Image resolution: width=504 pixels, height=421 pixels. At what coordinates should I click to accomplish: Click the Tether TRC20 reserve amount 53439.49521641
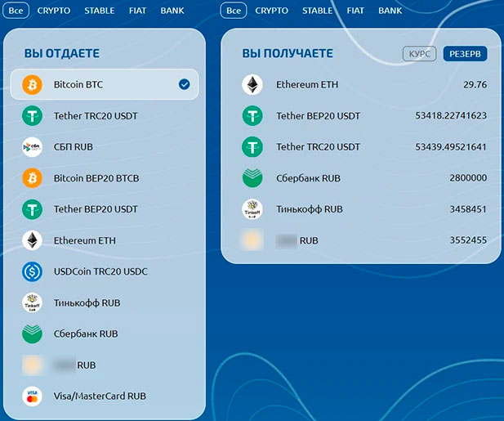(x=451, y=147)
